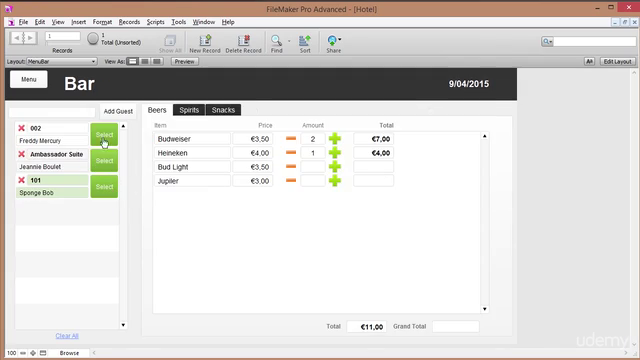
Task: Expand the Find options arrow
Action: pyautogui.click(x=289, y=41)
